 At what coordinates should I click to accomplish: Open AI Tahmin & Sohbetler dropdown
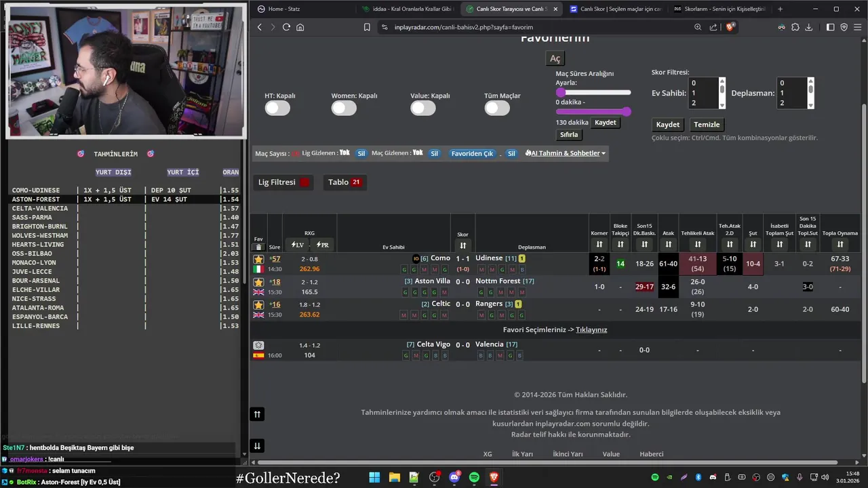click(566, 153)
